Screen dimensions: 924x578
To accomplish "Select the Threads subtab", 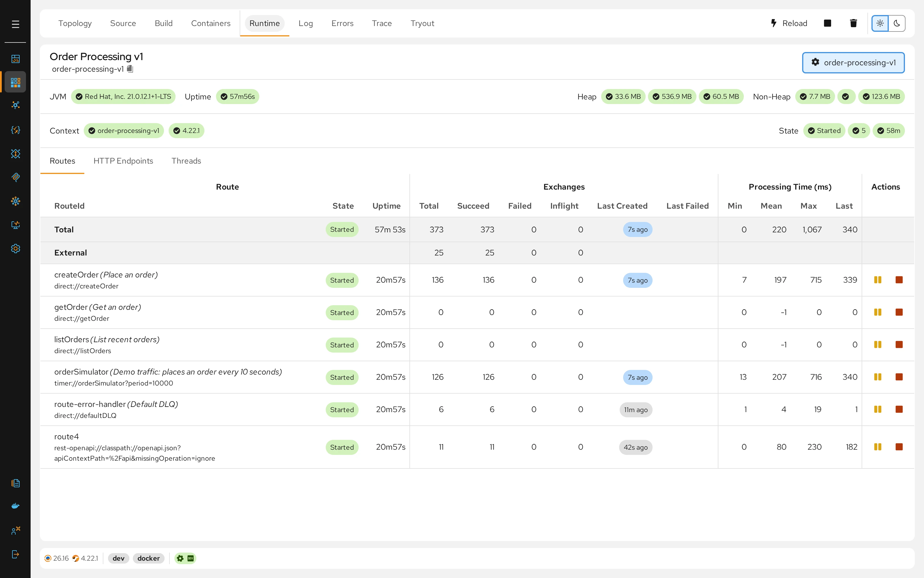I will (x=186, y=161).
